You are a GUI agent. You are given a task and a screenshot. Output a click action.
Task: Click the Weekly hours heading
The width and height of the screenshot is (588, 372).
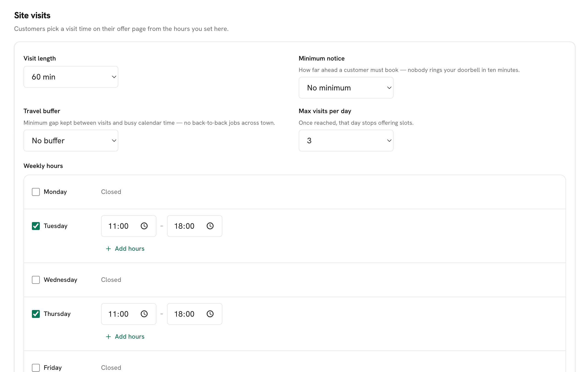pos(43,166)
